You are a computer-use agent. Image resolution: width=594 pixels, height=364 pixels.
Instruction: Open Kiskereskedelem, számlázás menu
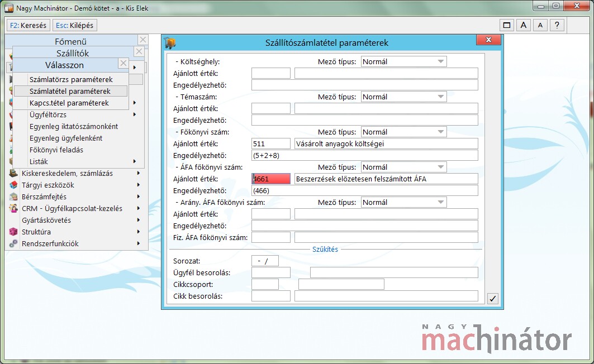pyautogui.click(x=76, y=173)
